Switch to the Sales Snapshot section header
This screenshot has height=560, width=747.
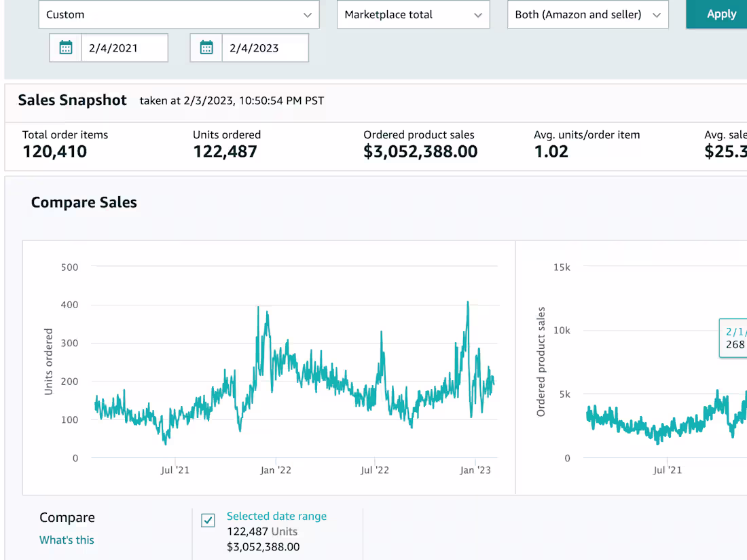[x=72, y=100]
